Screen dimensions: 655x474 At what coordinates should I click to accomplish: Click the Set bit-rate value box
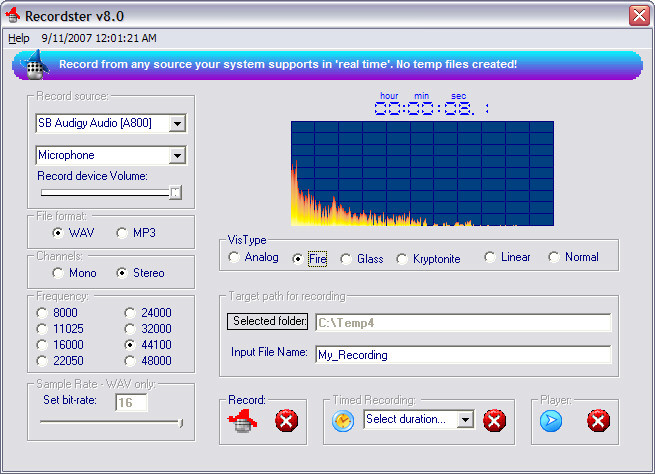(131, 403)
